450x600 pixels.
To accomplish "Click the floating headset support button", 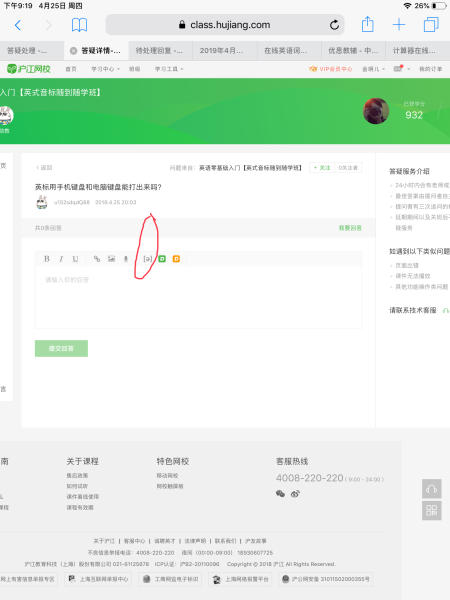I will click(x=432, y=489).
